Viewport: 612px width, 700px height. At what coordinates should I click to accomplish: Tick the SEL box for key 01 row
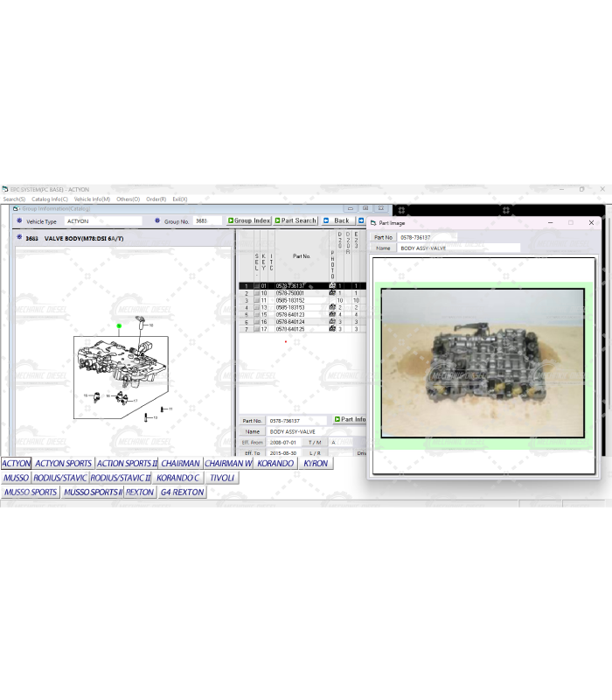tap(257, 286)
